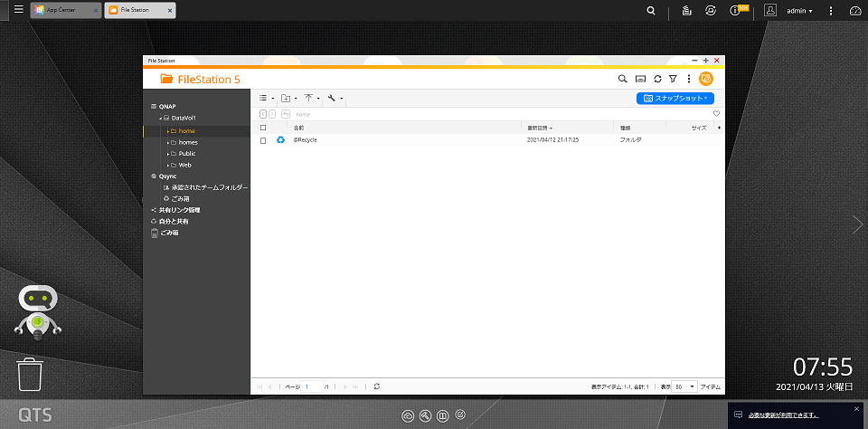Open the @Recycle folder name

coord(305,140)
